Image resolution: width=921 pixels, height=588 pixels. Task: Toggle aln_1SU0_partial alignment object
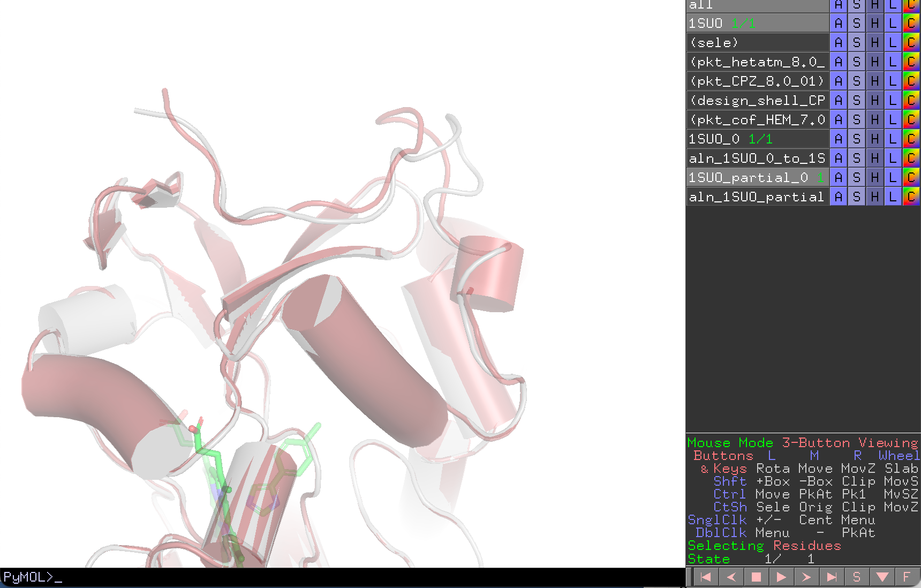[x=758, y=197]
